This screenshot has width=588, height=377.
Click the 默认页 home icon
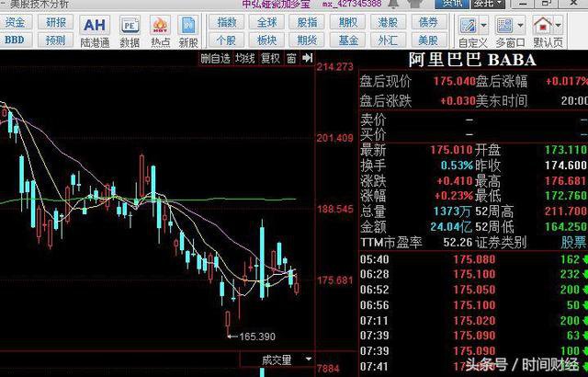tap(543, 26)
